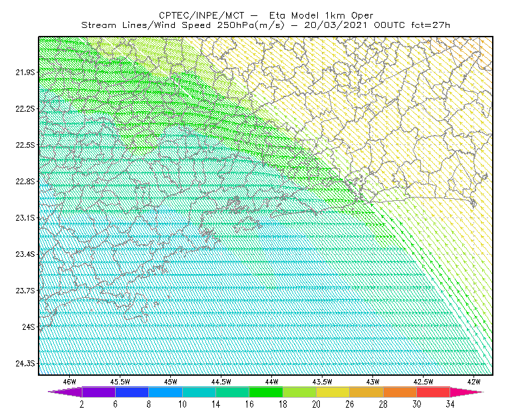The height and width of the screenshot is (411, 532).
Task: Click the 44W longitude axis label
Action: (272, 382)
